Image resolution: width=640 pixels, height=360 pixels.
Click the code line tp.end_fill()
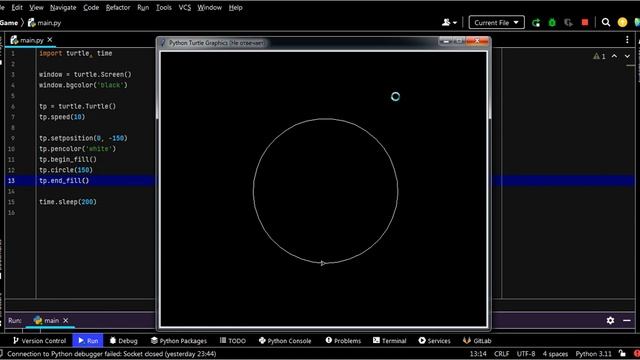click(64, 180)
